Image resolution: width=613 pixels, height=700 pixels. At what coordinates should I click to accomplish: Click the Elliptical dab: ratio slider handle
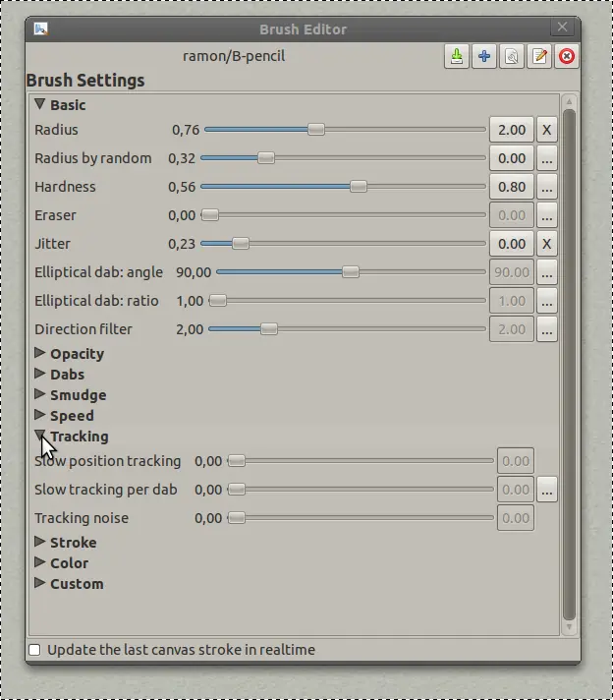pos(218,301)
